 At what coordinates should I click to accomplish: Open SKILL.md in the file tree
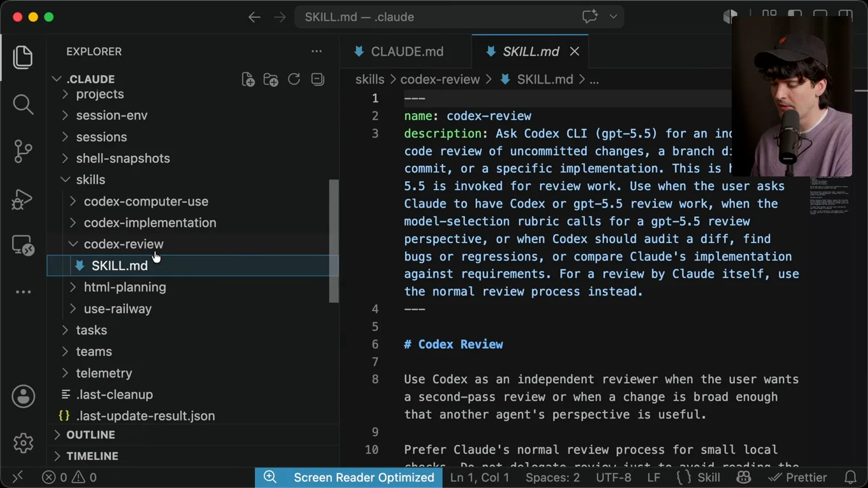coord(193,266)
